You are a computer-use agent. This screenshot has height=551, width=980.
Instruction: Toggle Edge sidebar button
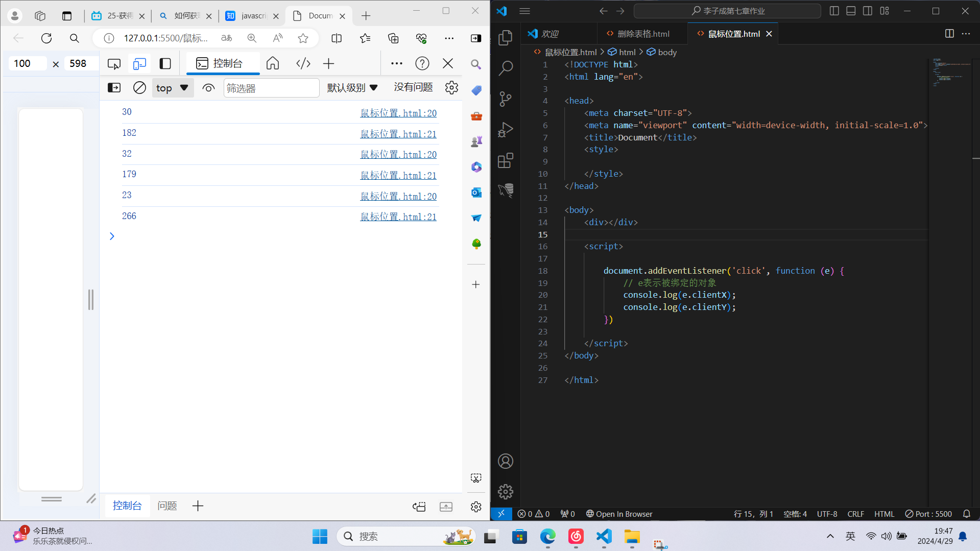[x=475, y=38]
